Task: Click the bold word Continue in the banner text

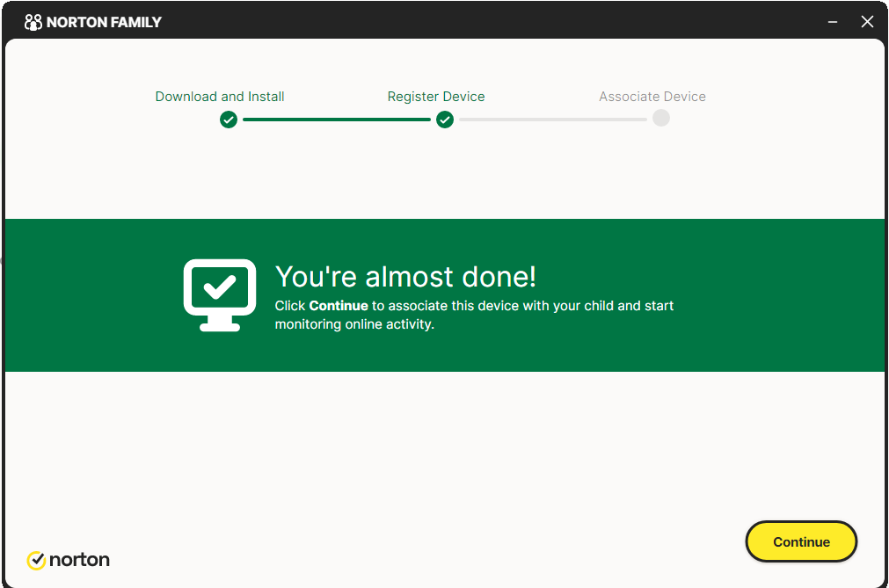Action: click(339, 306)
